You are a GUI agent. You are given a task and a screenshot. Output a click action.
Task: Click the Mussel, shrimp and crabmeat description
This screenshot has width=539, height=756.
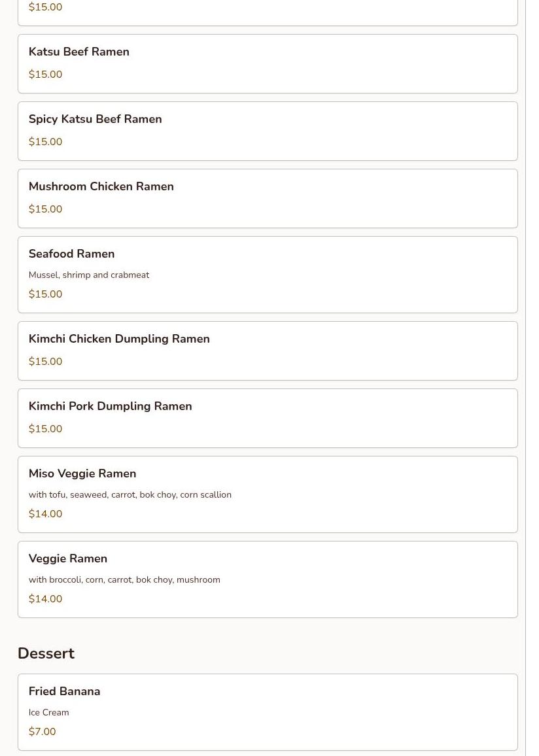pos(89,275)
